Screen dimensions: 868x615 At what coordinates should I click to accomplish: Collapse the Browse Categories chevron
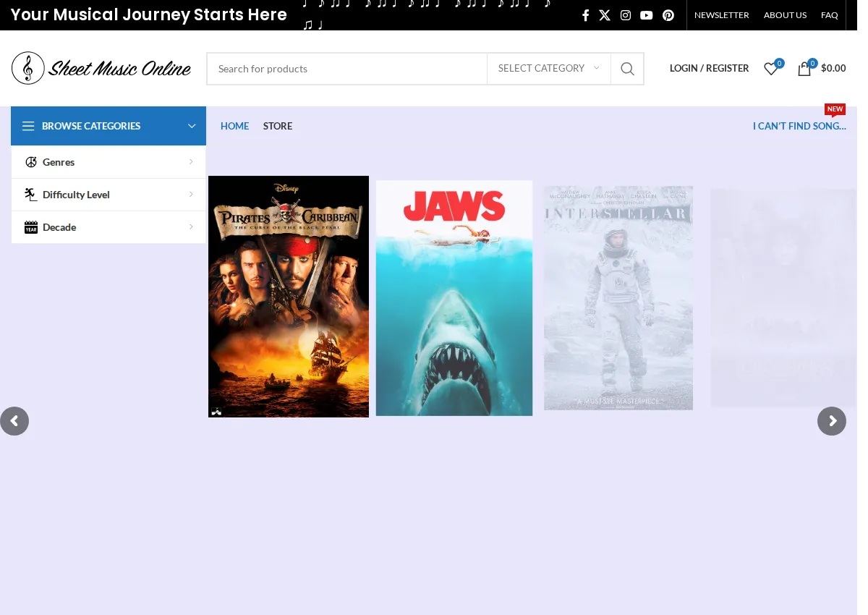click(x=192, y=126)
